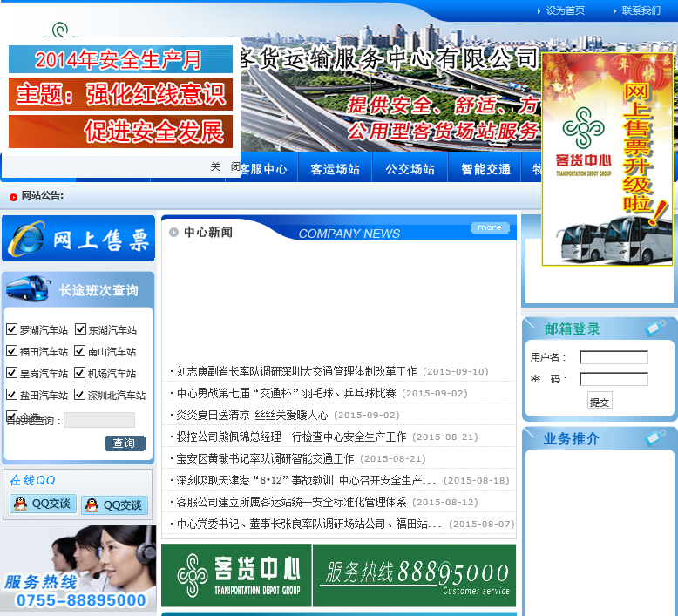Click the 主题：强化红线意识 popup banner

coord(120,94)
